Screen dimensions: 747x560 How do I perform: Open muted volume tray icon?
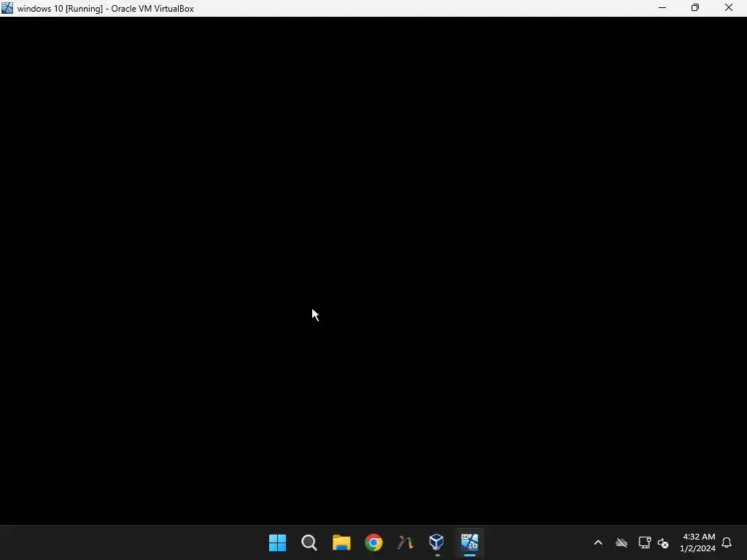tap(663, 542)
